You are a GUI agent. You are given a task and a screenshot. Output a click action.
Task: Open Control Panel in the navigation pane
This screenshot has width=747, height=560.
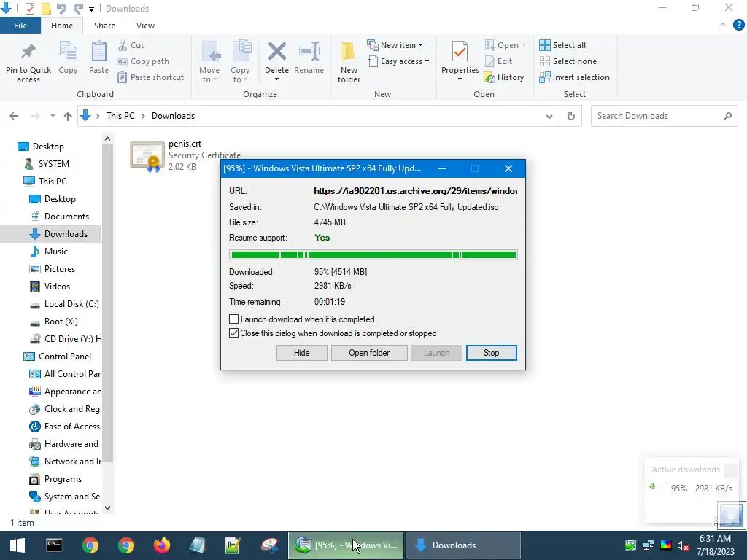[58, 356]
